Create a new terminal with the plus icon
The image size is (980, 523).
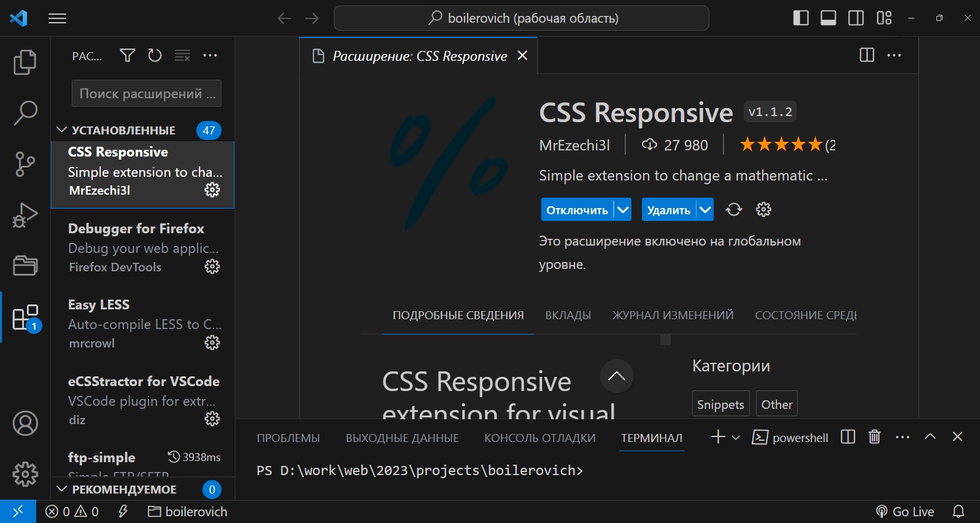(x=717, y=437)
